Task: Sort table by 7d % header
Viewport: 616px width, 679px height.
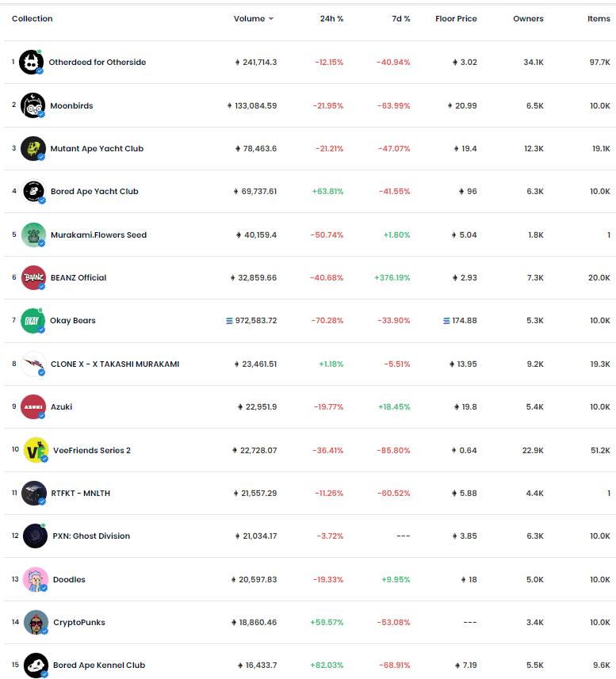Action: (401, 19)
